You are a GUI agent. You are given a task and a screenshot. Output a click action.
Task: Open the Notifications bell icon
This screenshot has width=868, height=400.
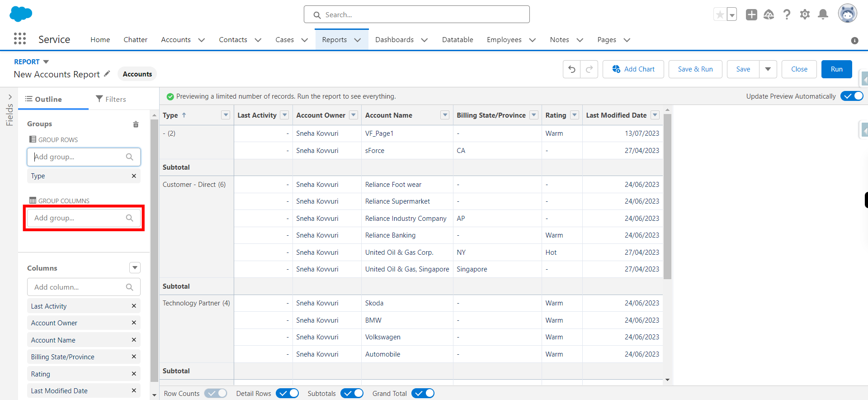pyautogui.click(x=823, y=14)
